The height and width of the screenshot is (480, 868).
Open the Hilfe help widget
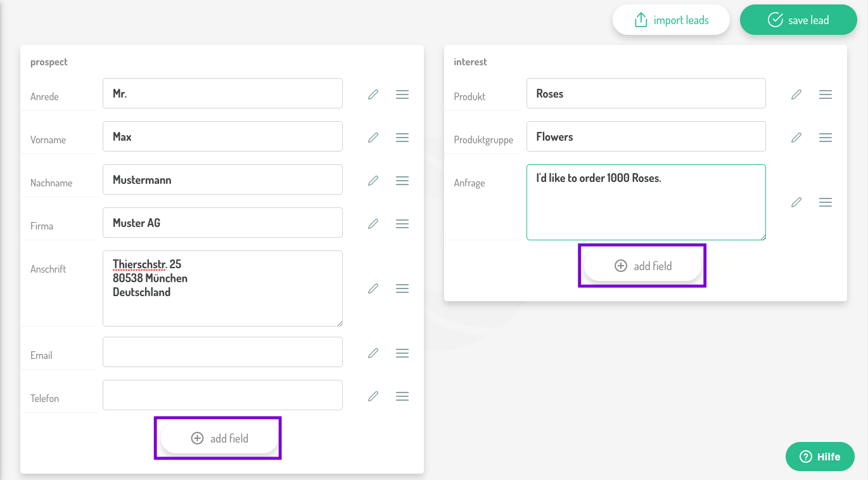tap(820, 457)
